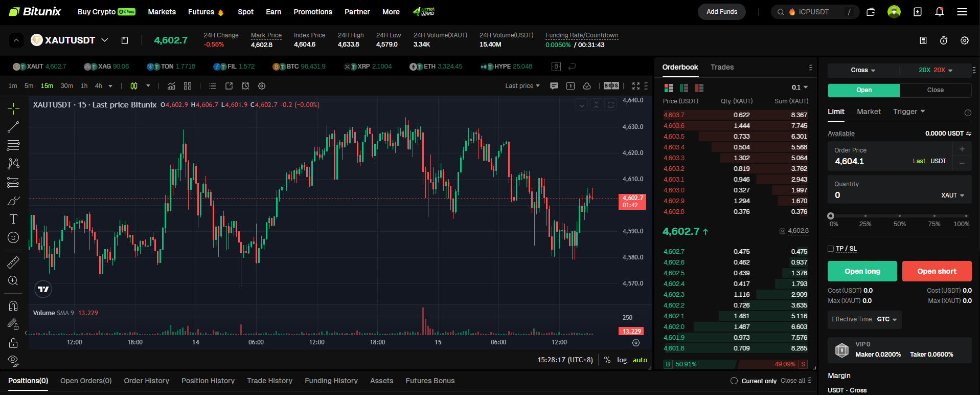Expand more time intervals dropdown arrow
Screen dimensions: 980x395
(110, 86)
